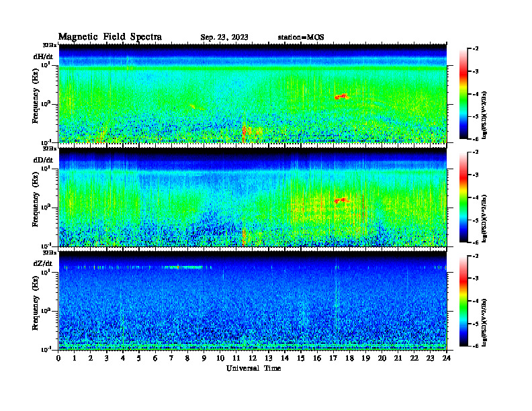
Task: Click the "Magnetic Field Spectra" title
Action: coord(110,37)
